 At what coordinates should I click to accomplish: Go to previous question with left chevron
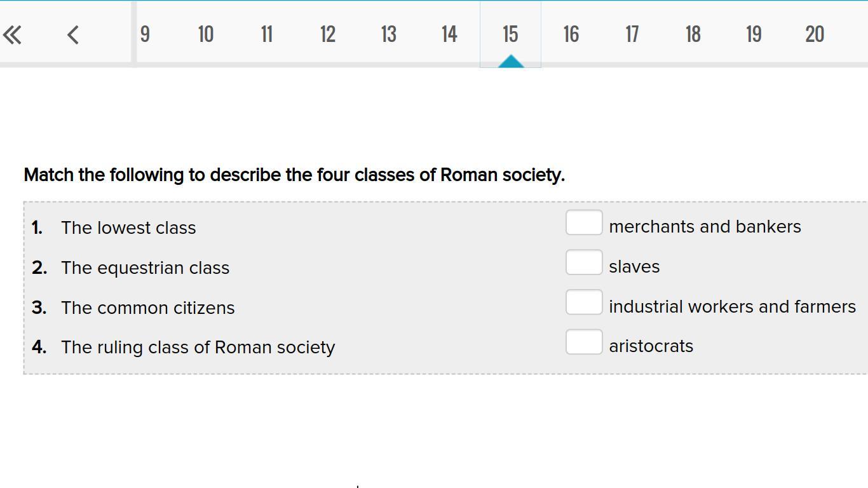tap(73, 34)
